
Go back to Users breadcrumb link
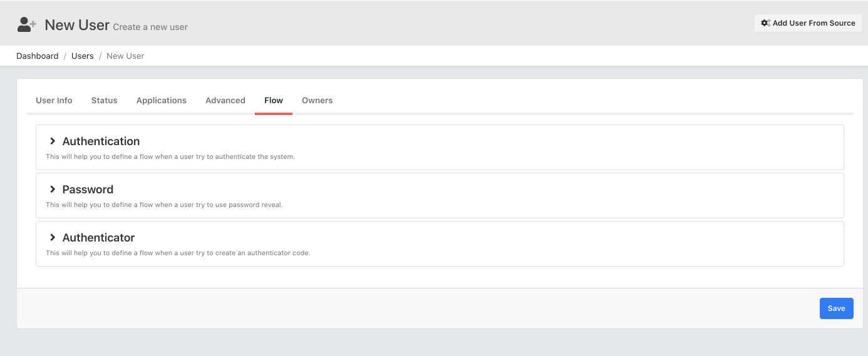tap(83, 56)
